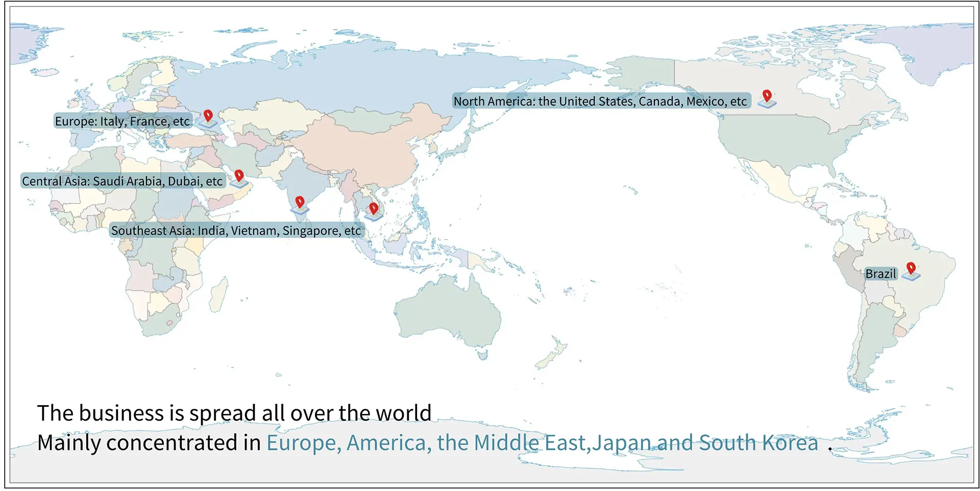Click the 'Europe: Italy, France, etc' label
This screenshot has height=491, width=980.
tap(122, 121)
